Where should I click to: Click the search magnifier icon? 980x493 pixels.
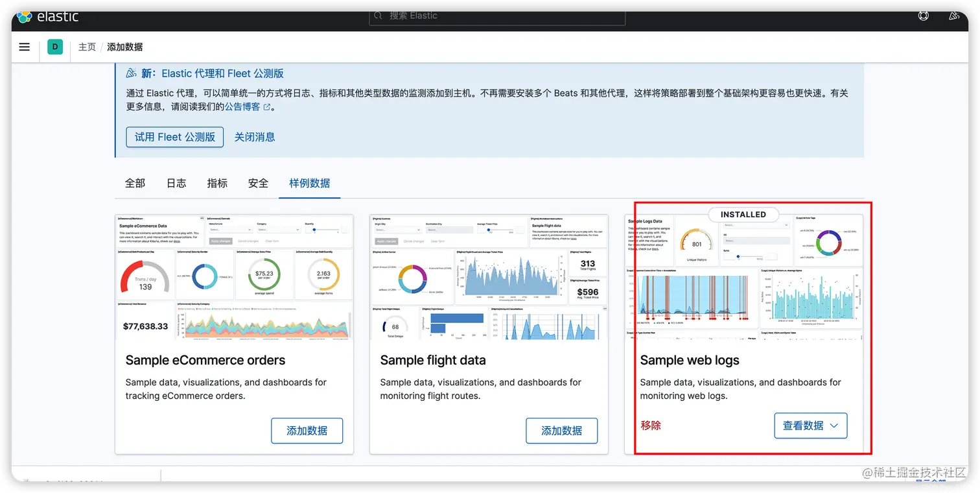pyautogui.click(x=379, y=16)
